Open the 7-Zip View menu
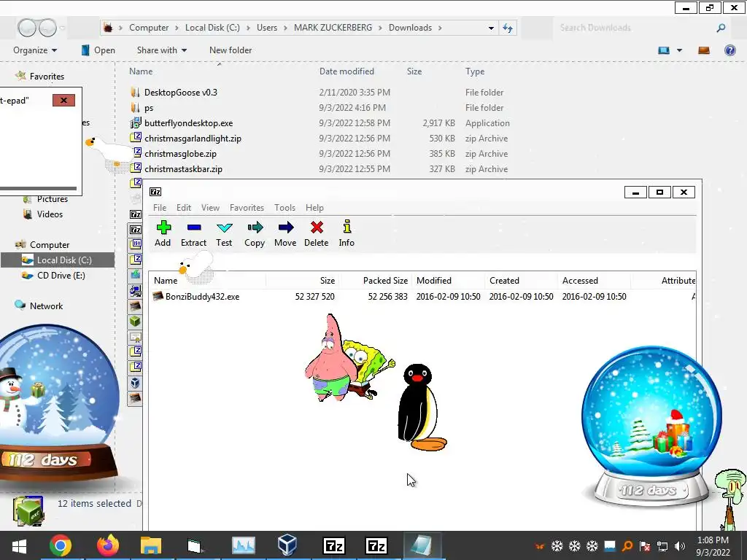 210,208
